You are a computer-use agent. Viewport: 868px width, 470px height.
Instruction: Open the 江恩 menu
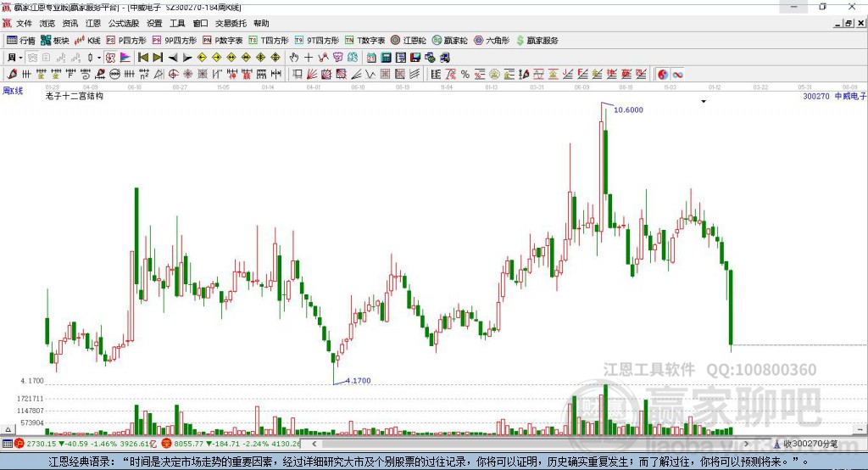93,23
